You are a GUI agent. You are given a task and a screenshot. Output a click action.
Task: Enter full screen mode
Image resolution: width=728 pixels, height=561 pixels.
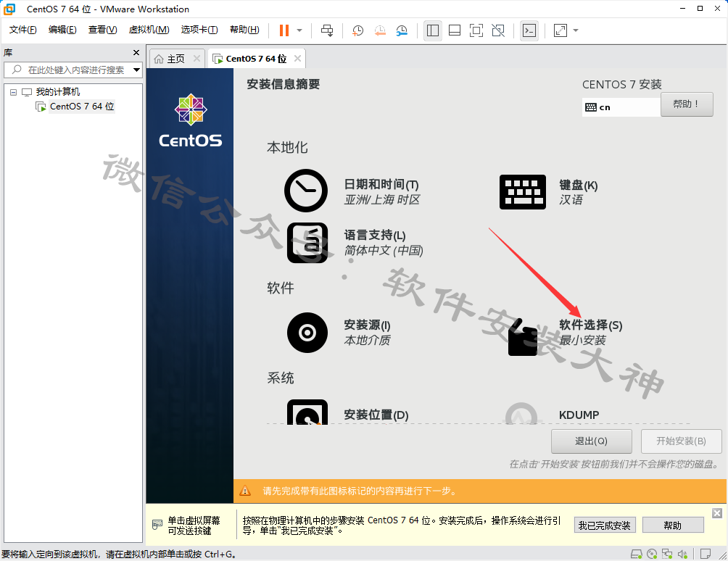coord(476,30)
